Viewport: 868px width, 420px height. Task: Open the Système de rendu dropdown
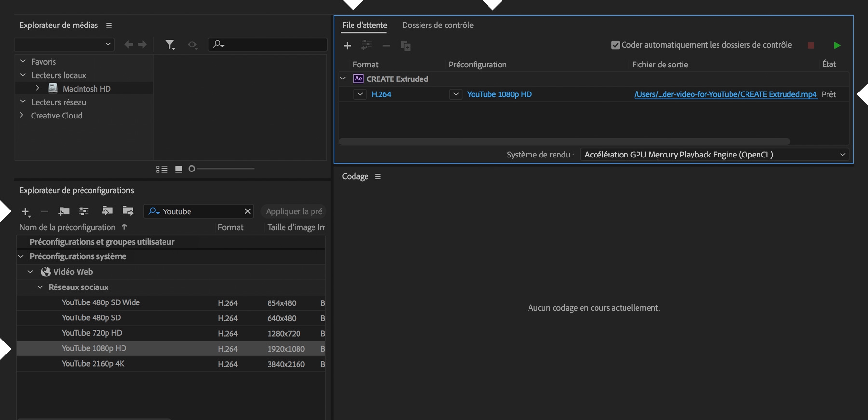pos(715,155)
